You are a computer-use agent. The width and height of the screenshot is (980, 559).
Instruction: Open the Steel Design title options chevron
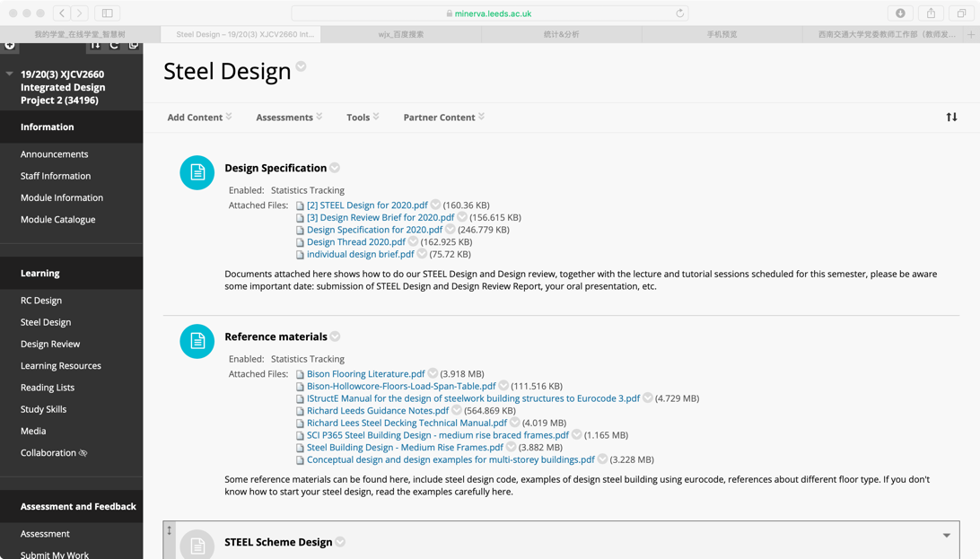click(x=301, y=66)
